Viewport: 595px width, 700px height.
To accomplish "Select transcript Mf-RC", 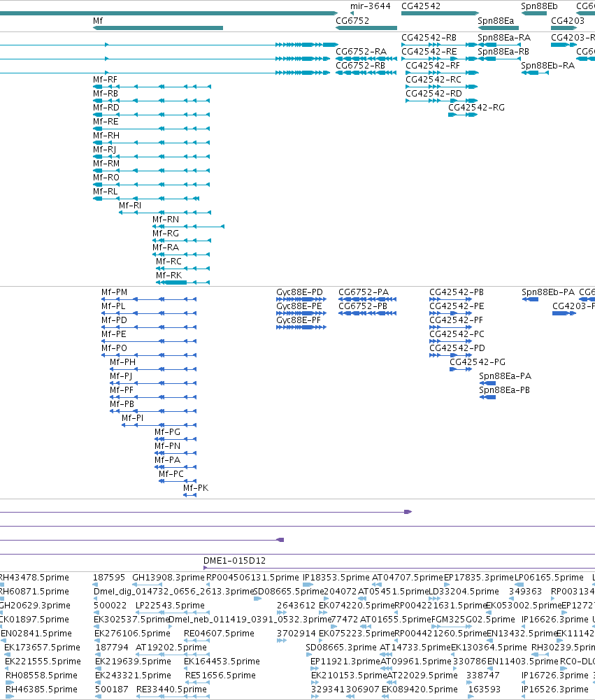I will 169,262.
